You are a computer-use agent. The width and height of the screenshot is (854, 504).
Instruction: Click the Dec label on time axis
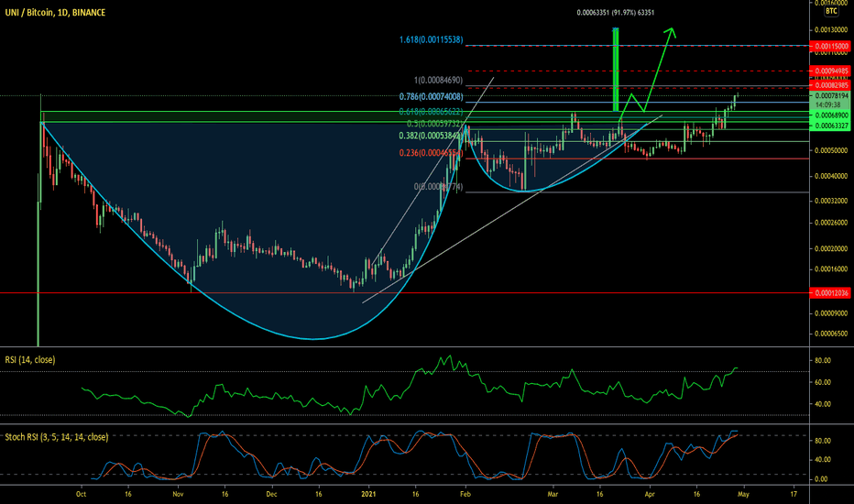[x=271, y=494]
